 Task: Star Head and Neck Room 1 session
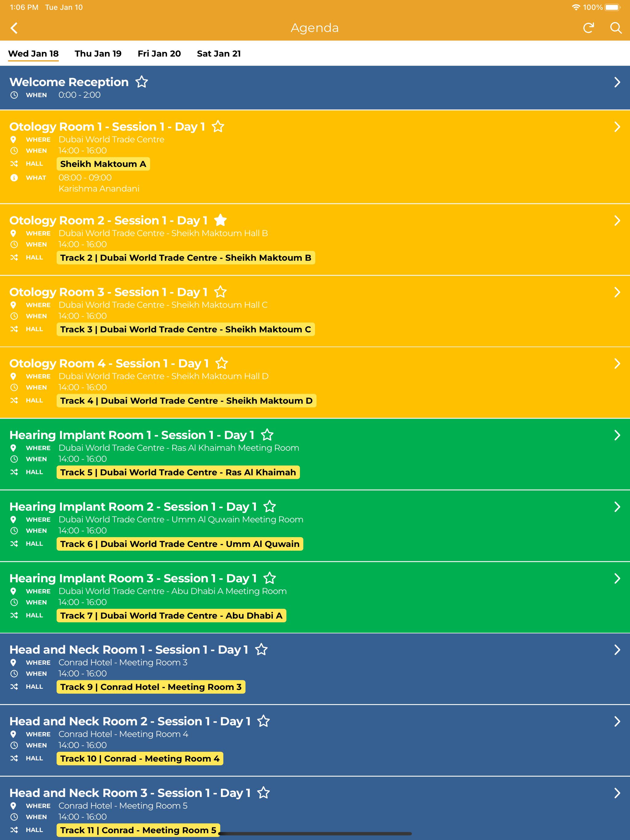pos(261,649)
